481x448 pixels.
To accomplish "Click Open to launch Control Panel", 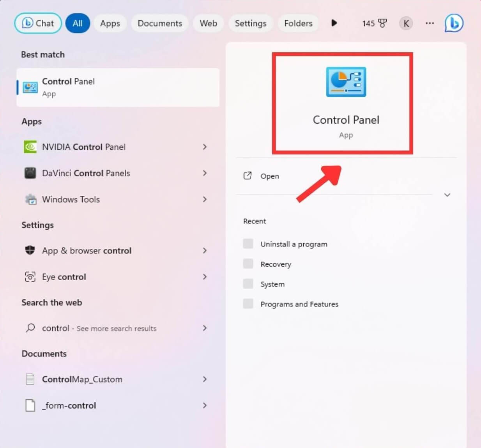I will coord(270,176).
